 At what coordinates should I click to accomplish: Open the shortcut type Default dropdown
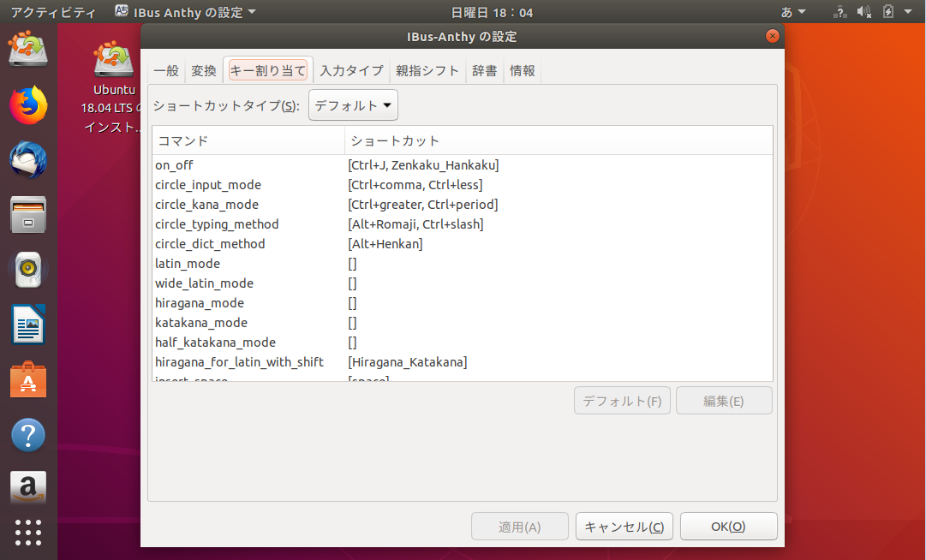[x=353, y=105]
